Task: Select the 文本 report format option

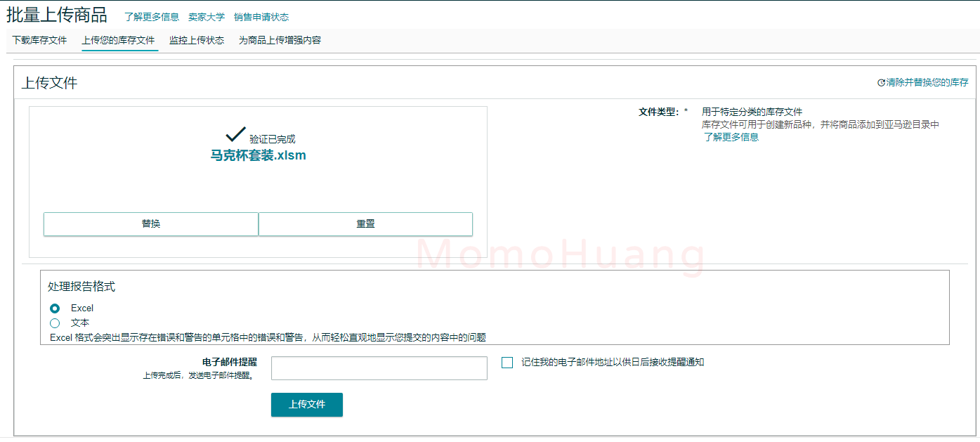Action: [55, 323]
